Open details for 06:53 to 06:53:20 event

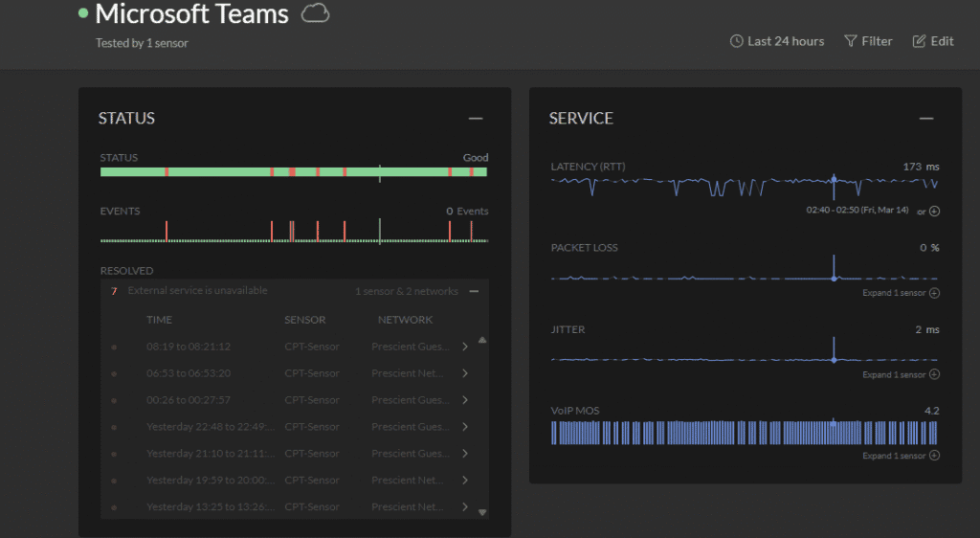pos(465,373)
